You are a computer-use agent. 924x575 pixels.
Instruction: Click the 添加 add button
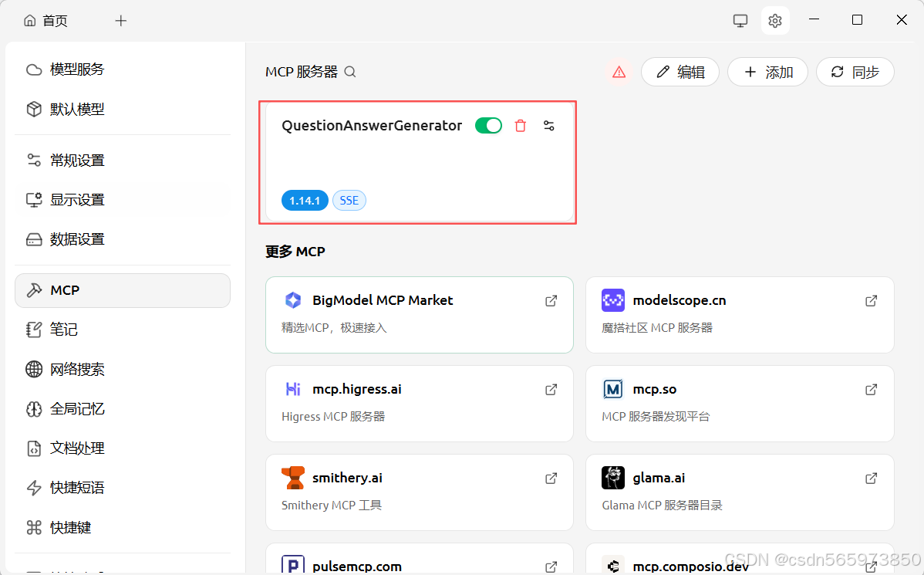coord(768,72)
